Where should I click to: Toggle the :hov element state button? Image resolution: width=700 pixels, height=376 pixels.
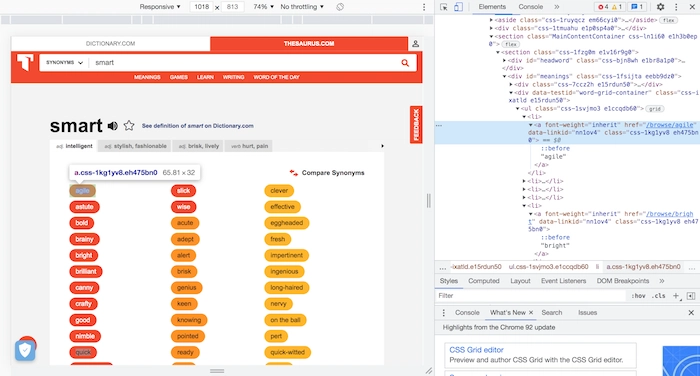pyautogui.click(x=638, y=296)
